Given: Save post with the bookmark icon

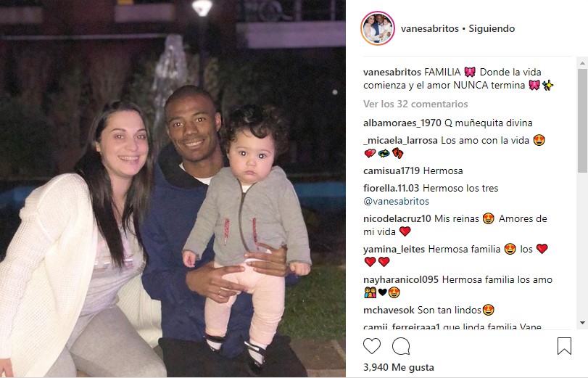Looking at the screenshot, I should [x=564, y=346].
